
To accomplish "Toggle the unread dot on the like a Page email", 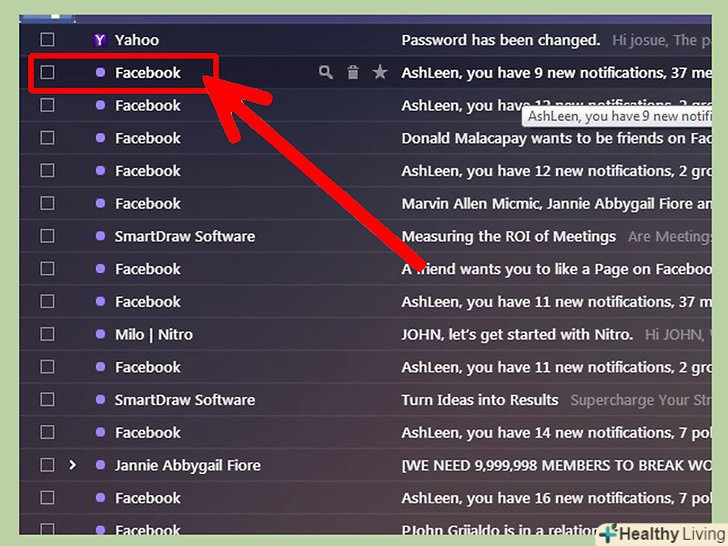I will [100, 268].
